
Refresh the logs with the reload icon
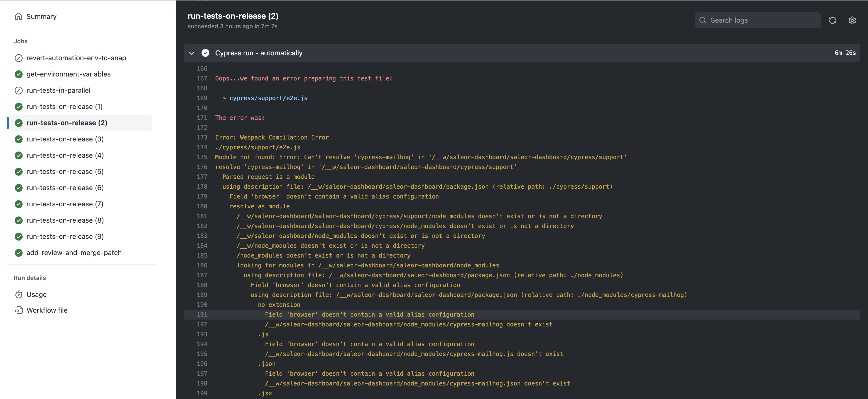pyautogui.click(x=832, y=20)
